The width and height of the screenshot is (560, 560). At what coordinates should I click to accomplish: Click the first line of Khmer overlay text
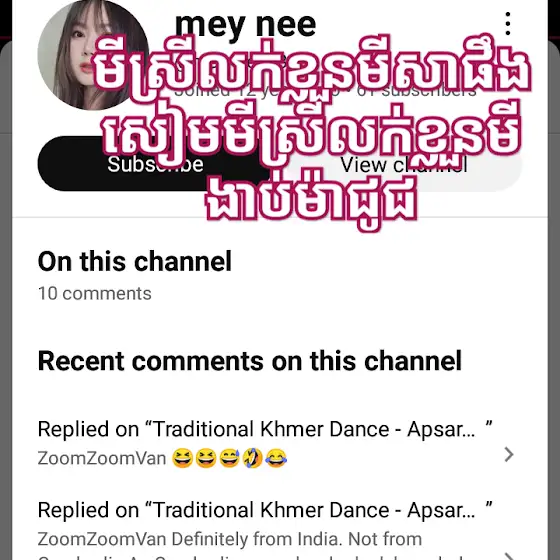310,71
